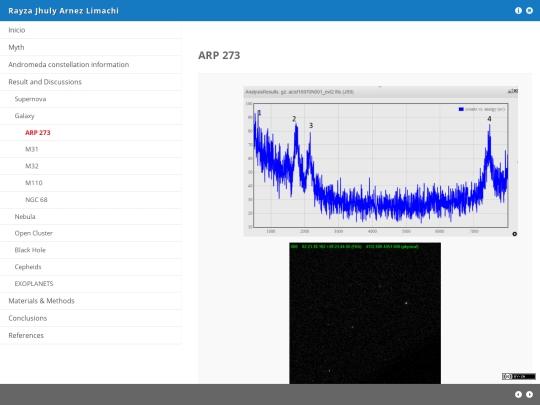
Task: Click the chart legend blue swatch
Action: [x=461, y=109]
